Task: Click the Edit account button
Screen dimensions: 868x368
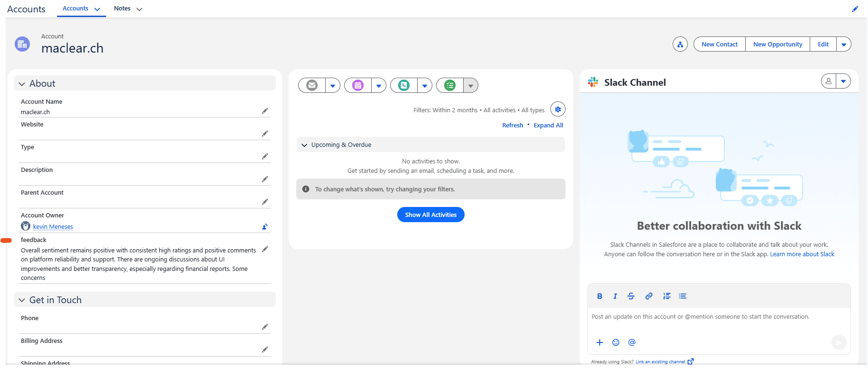Action: pyautogui.click(x=823, y=45)
